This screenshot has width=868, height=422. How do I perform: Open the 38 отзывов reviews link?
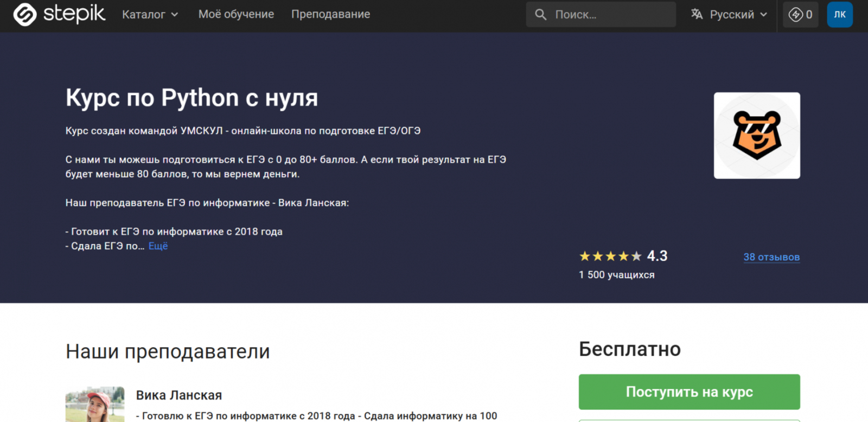point(771,257)
